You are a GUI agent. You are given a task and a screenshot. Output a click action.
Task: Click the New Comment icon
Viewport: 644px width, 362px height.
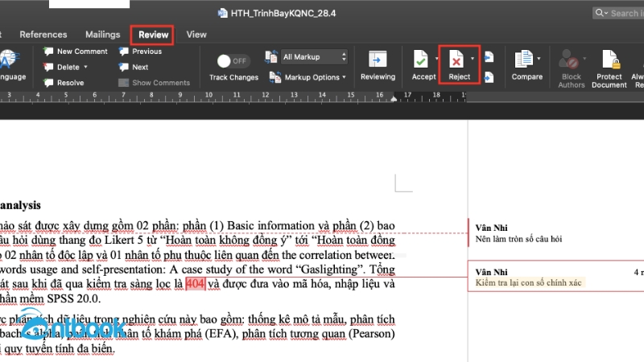(48, 51)
